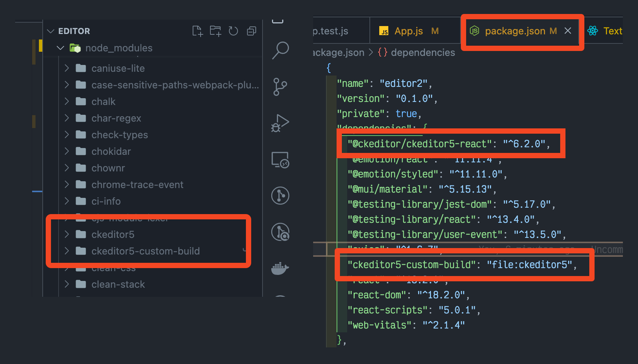This screenshot has height=364, width=638.
Task: Switch to the test.js tab
Action: (x=341, y=31)
